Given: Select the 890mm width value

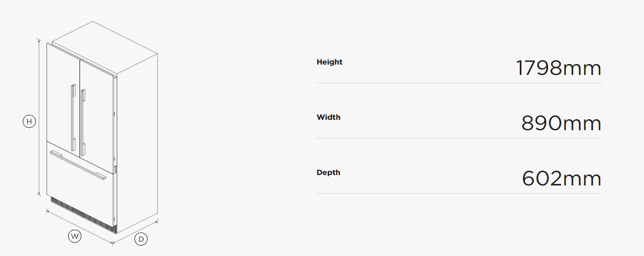Looking at the screenshot, I should 561,124.
